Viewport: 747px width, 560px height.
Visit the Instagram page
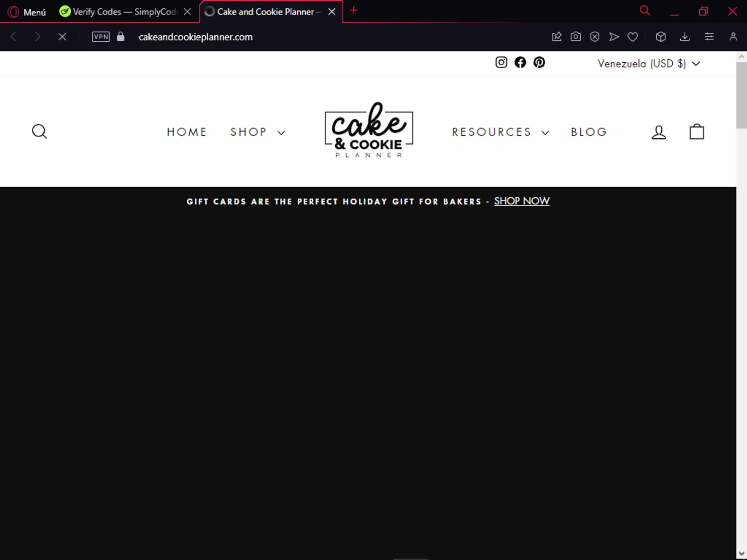(501, 62)
